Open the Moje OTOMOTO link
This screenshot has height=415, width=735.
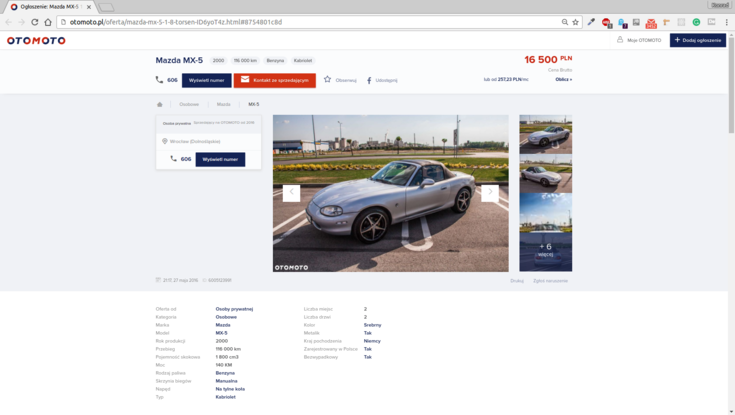pyautogui.click(x=644, y=40)
